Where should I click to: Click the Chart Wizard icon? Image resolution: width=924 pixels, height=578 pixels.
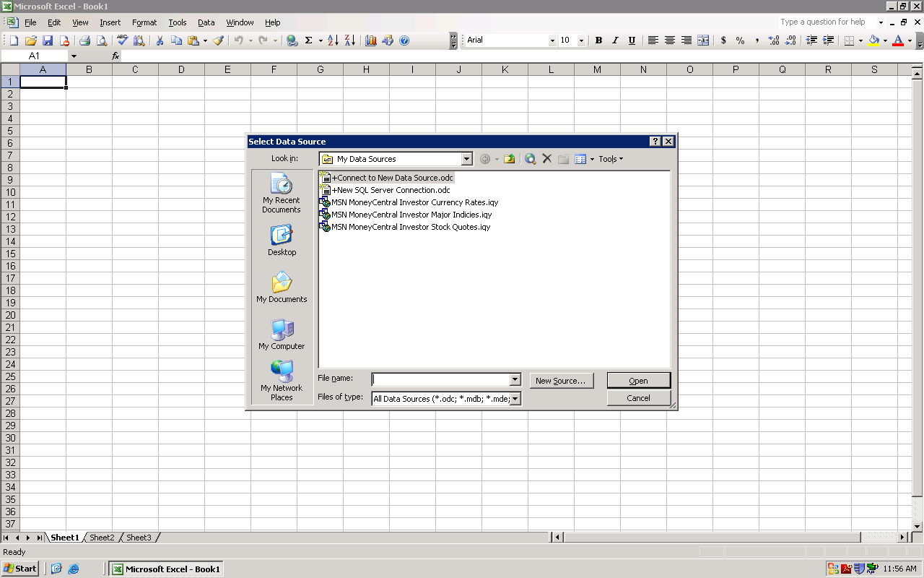click(x=371, y=40)
